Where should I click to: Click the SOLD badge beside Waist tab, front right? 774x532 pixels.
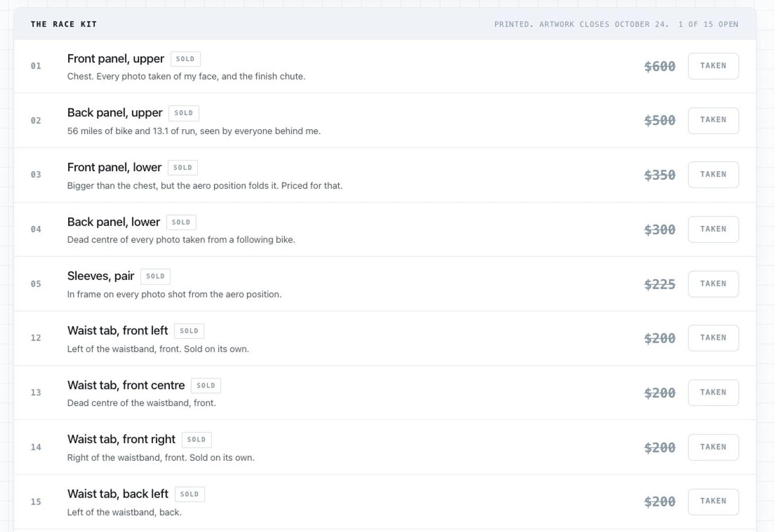(197, 440)
